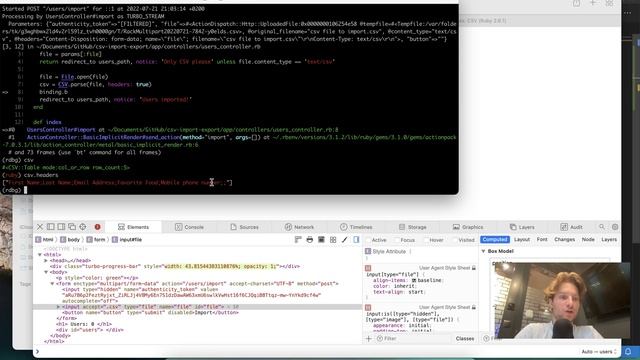Focus the styles Filter field

[413, 338]
